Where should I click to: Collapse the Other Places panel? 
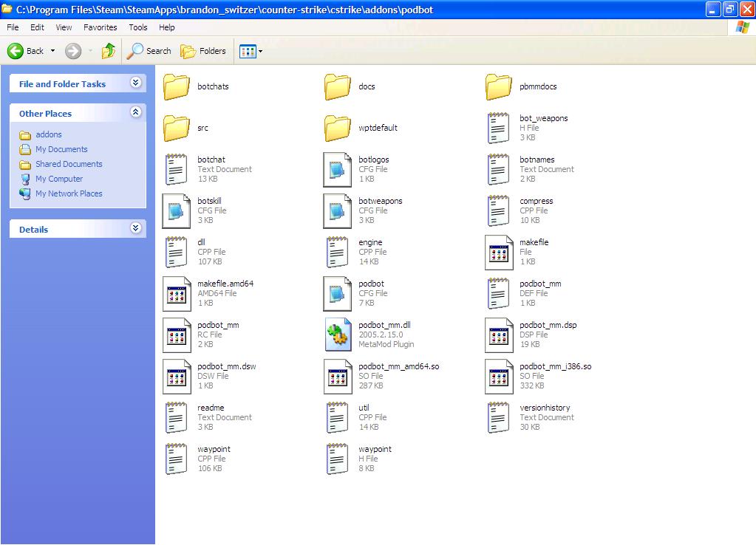135,113
